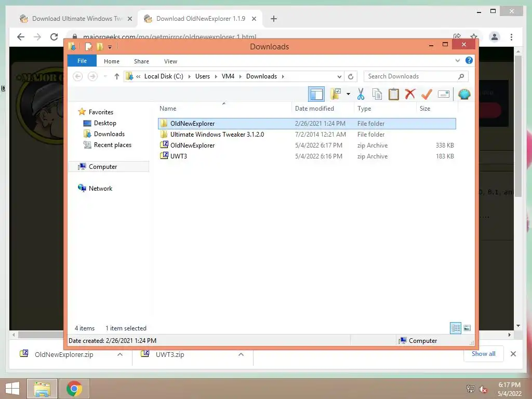Open the folder options dropdown arrow

click(x=348, y=94)
